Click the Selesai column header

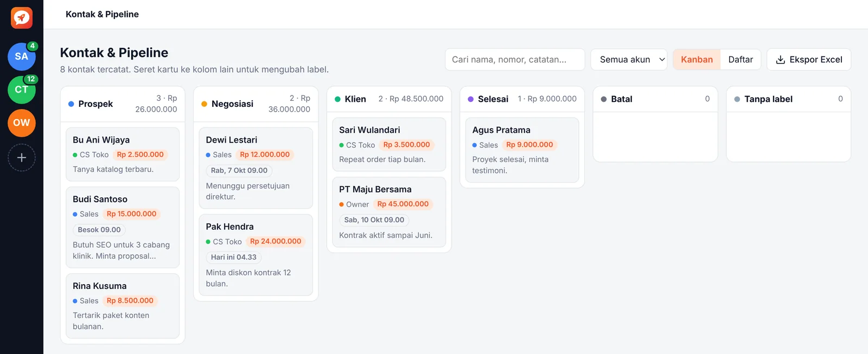click(x=522, y=99)
